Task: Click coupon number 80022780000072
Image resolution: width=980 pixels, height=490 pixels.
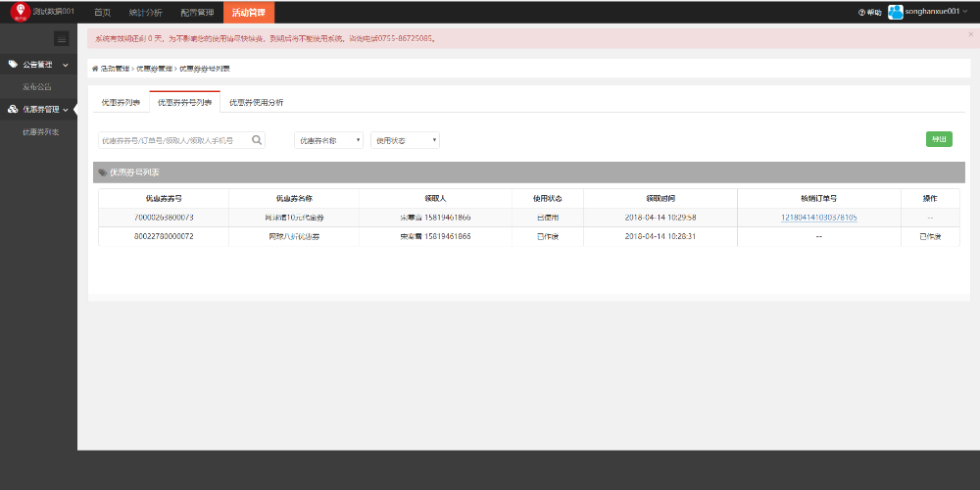Action: point(164,236)
